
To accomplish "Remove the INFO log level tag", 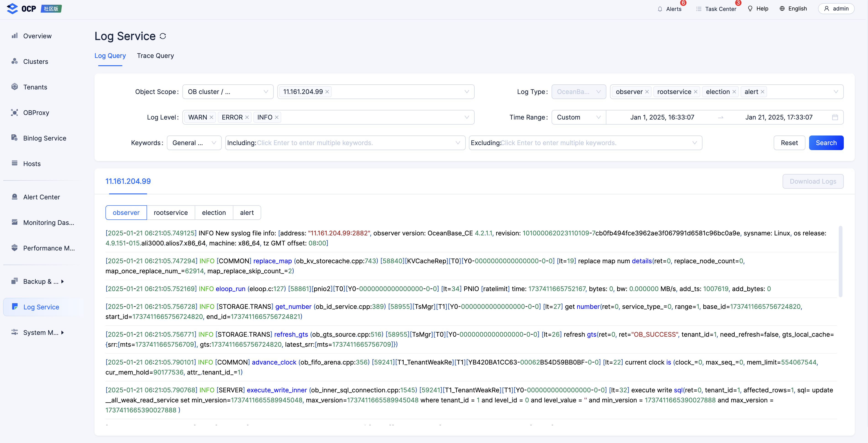I will coord(277,117).
